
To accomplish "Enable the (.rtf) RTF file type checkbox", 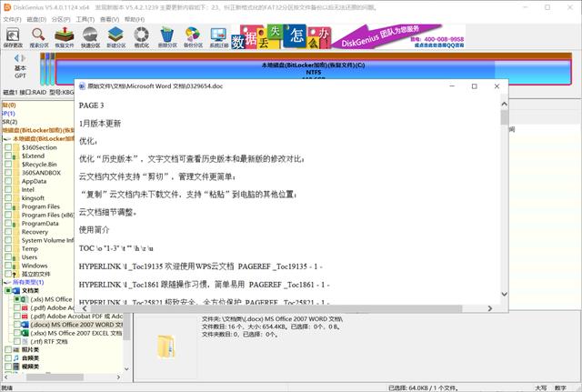I will pos(17,341).
